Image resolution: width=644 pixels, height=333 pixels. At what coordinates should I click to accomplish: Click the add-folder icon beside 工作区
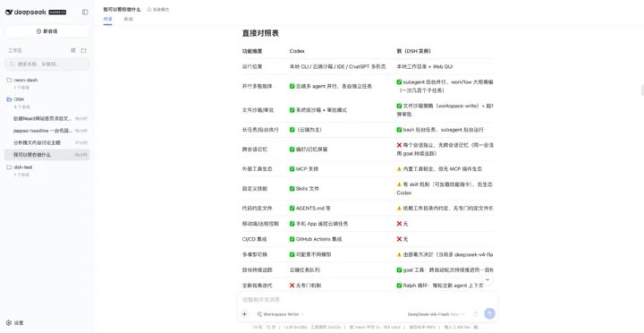click(84, 50)
